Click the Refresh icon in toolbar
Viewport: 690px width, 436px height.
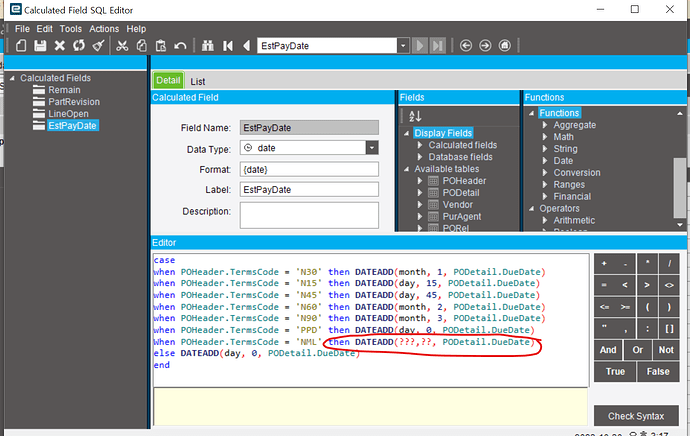pos(78,46)
